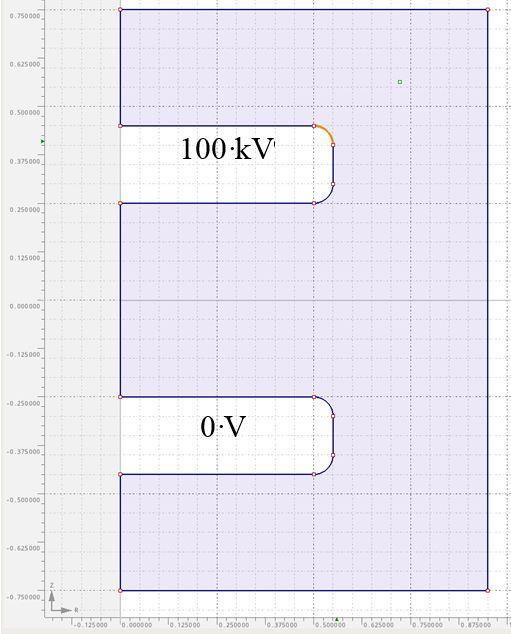Select the node at outer boundary bottom-left corner
The image size is (511, 634).
coord(120,590)
